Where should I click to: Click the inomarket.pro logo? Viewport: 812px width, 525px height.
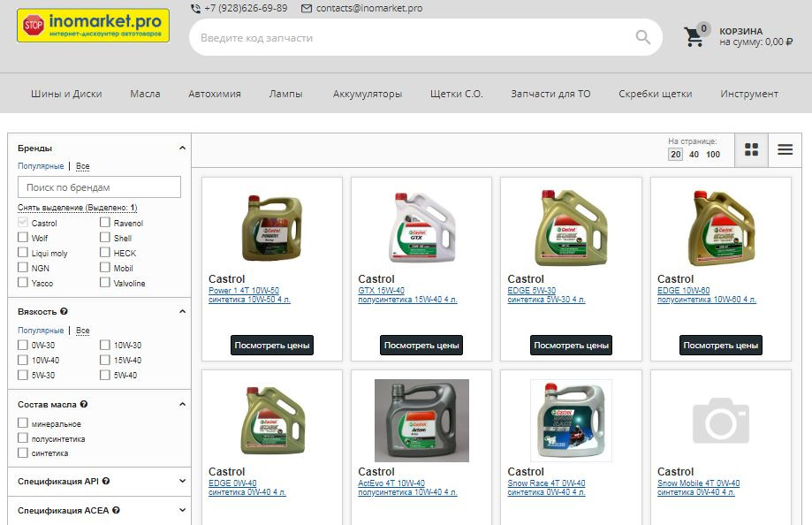click(x=93, y=25)
